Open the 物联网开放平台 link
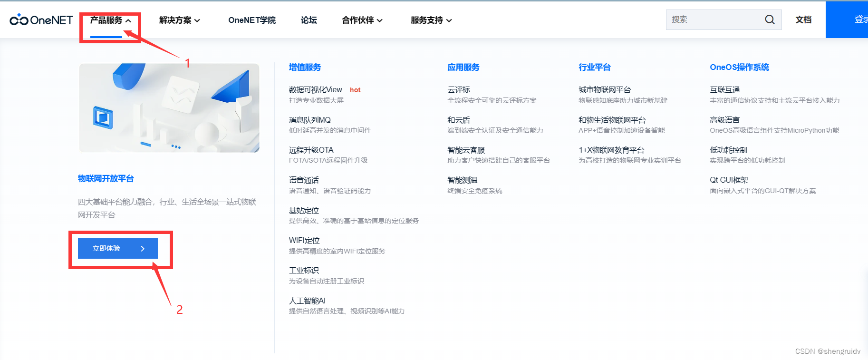The image size is (868, 360). 106,178
